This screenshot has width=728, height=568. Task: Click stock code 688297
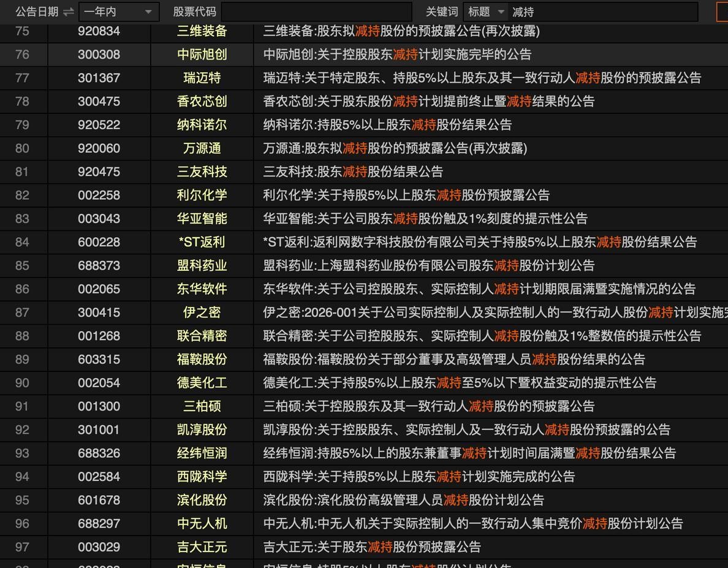click(99, 523)
